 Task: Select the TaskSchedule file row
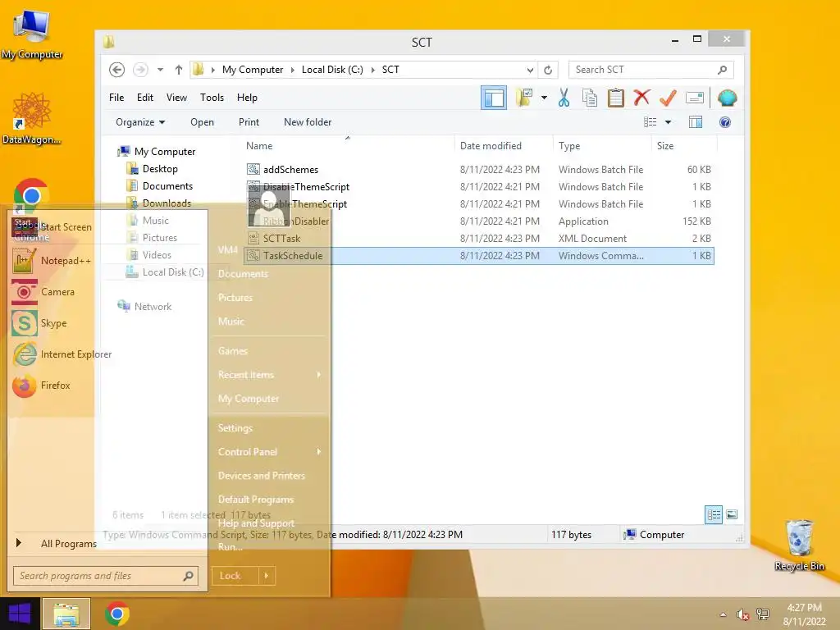478,256
